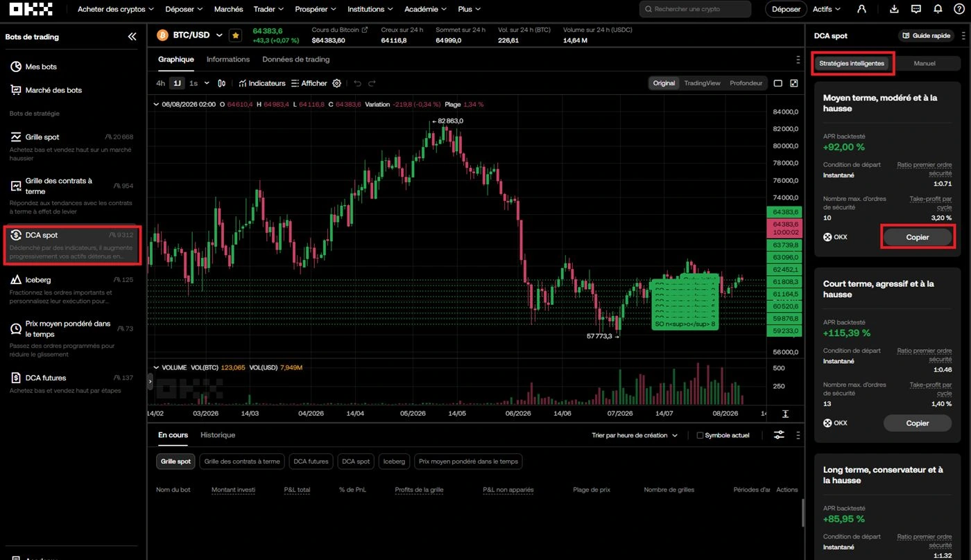Open the Plus menu
The width and height of the screenshot is (971, 560).
[470, 9]
